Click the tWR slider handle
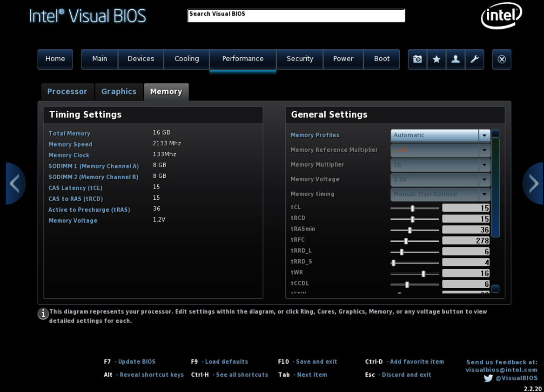This screenshot has width=544, height=392. pyautogui.click(x=423, y=274)
